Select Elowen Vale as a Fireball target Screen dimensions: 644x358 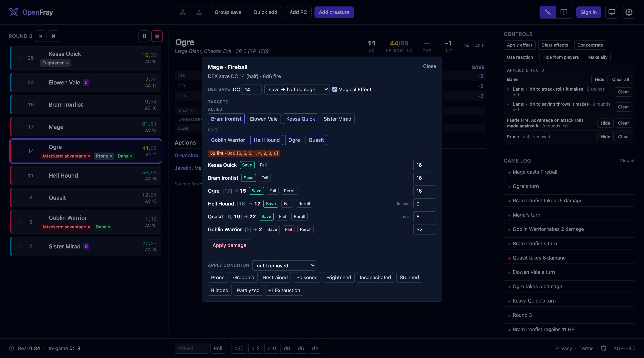264,119
